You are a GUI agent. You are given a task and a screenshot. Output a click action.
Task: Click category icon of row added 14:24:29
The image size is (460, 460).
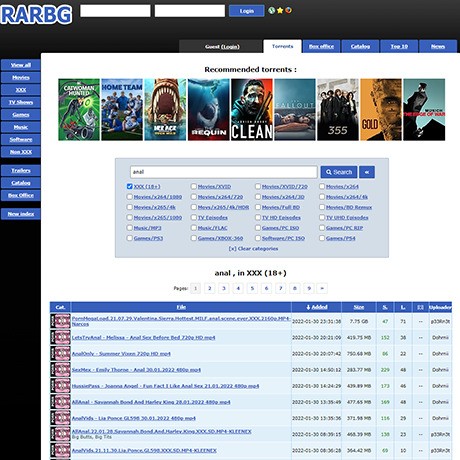point(60,386)
